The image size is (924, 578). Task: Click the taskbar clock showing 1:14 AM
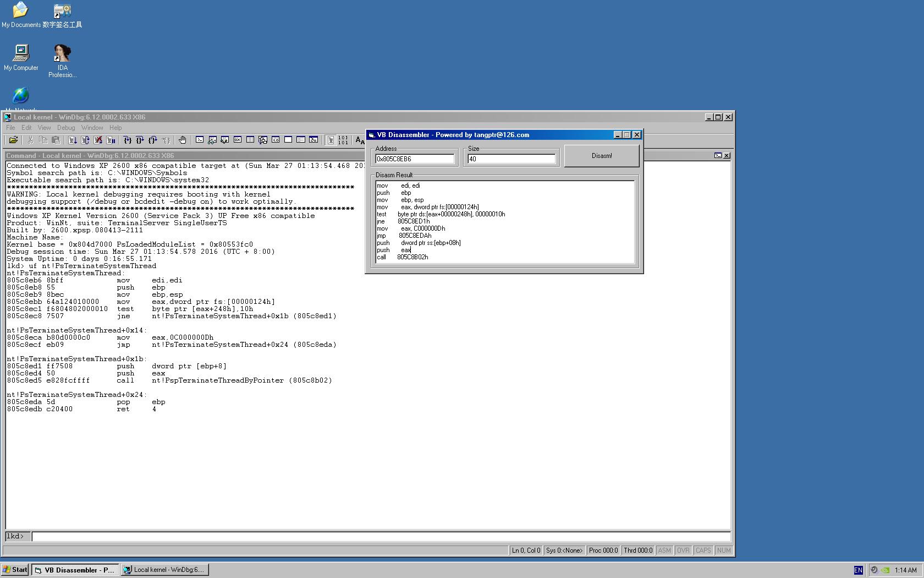[x=905, y=570]
